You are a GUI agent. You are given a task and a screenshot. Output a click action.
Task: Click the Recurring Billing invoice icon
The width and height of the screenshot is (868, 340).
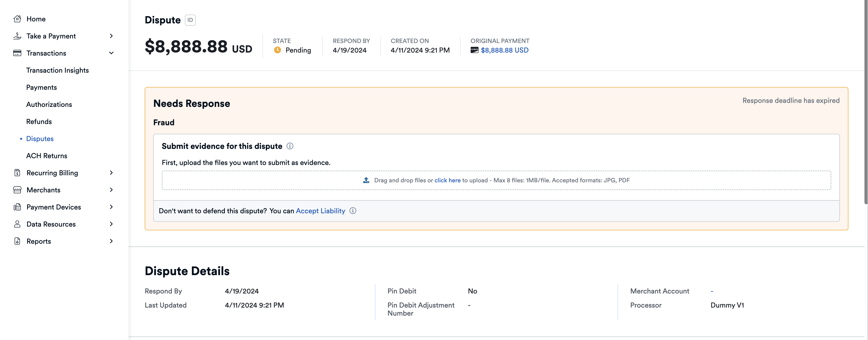[17, 173]
